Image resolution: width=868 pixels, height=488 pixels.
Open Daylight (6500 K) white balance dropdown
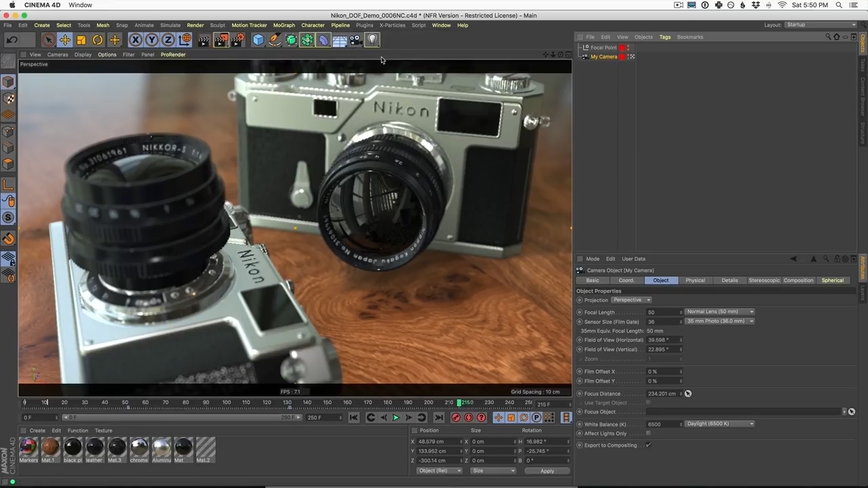719,424
